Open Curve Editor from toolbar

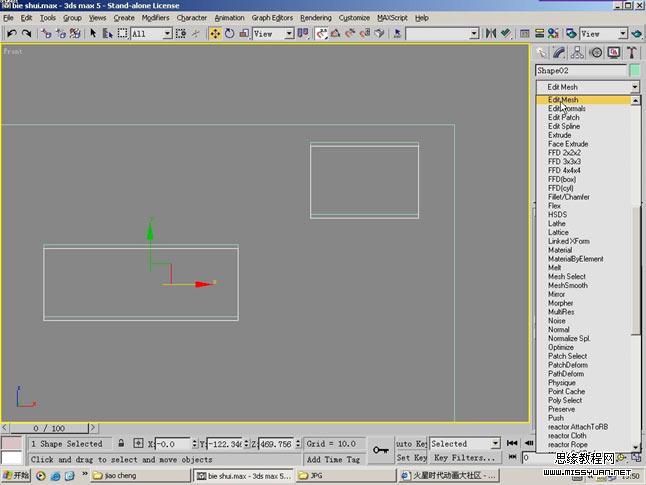pos(524,33)
